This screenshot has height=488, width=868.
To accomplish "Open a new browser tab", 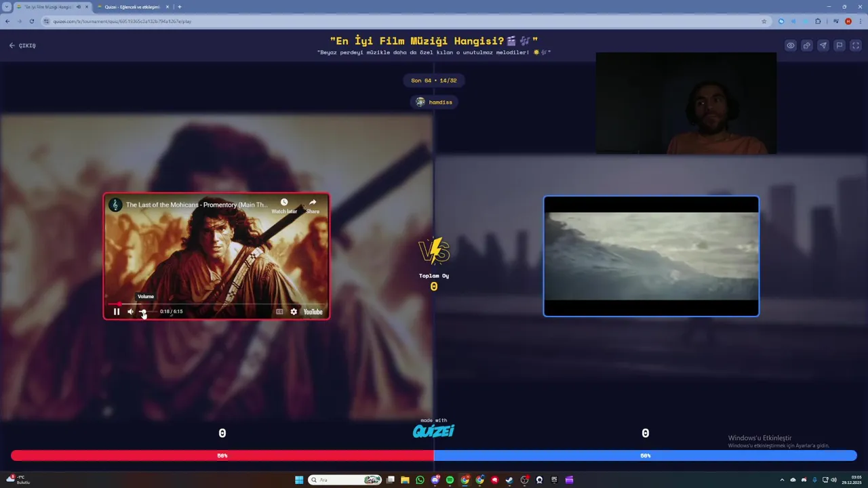I will coord(180,7).
